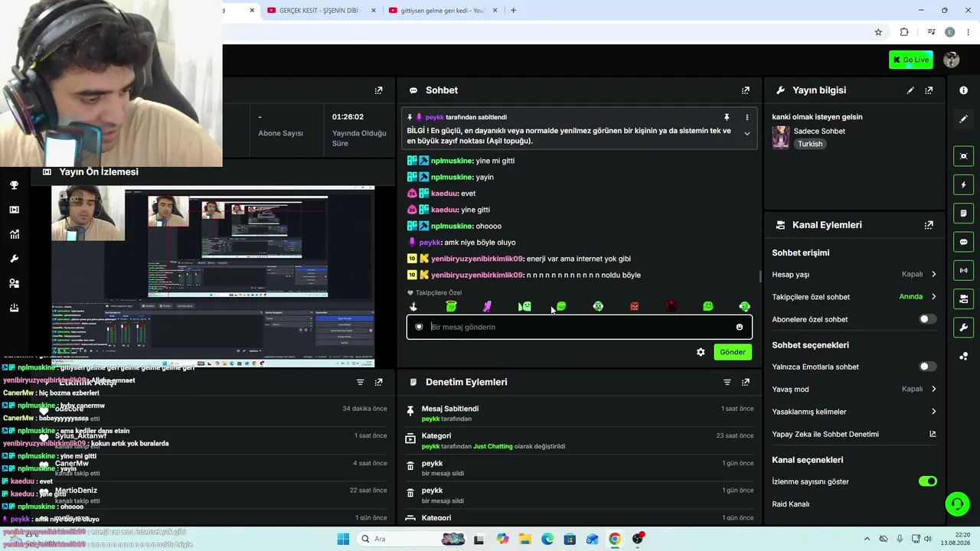Click Raid Kanalı option
Image resolution: width=980 pixels, height=551 pixels.
click(x=791, y=504)
